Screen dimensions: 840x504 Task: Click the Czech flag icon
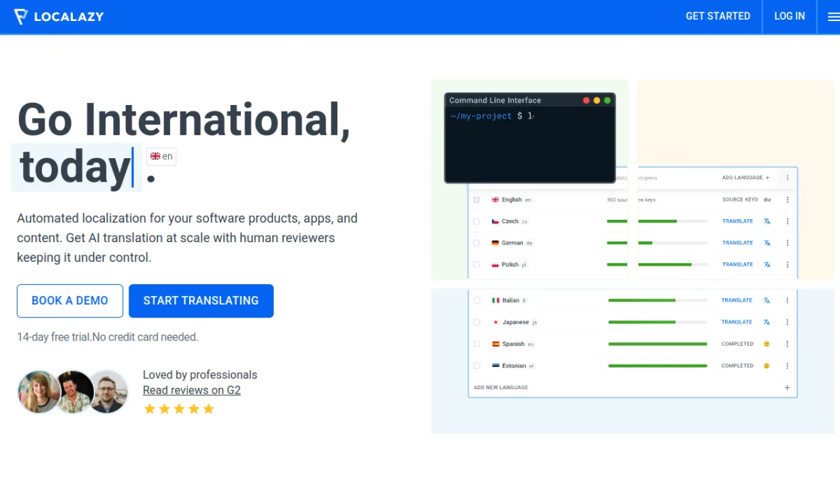[x=495, y=221]
